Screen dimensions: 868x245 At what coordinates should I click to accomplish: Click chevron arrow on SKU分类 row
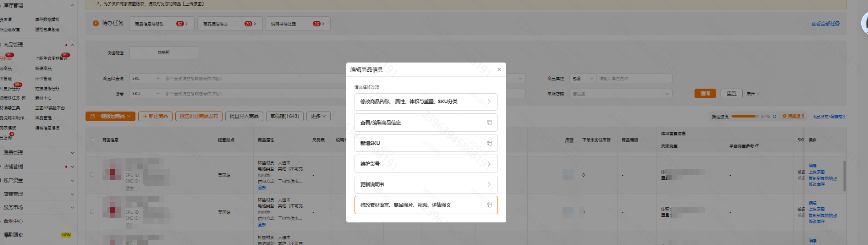click(489, 102)
